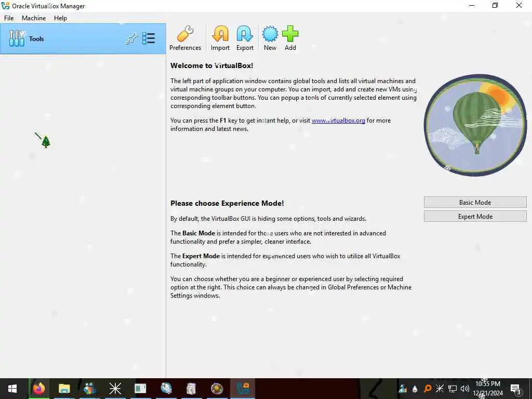Click the pin icon beside Tools
The height and width of the screenshot is (399, 532).
(131, 38)
